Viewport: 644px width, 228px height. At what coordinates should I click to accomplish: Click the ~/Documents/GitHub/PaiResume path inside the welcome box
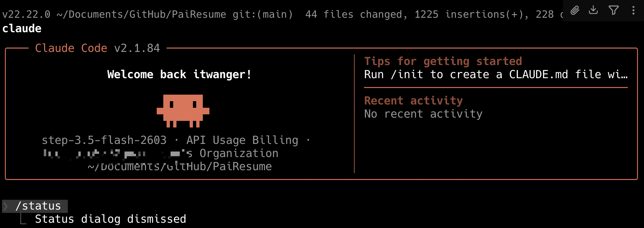[x=180, y=167]
